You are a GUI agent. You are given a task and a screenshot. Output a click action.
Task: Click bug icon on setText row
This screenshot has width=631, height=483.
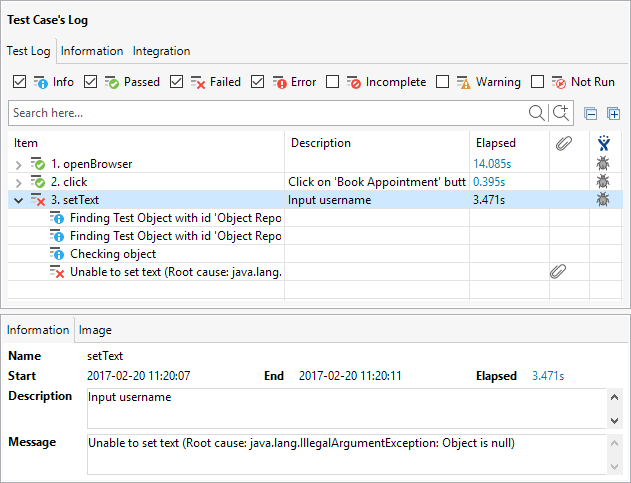point(602,200)
